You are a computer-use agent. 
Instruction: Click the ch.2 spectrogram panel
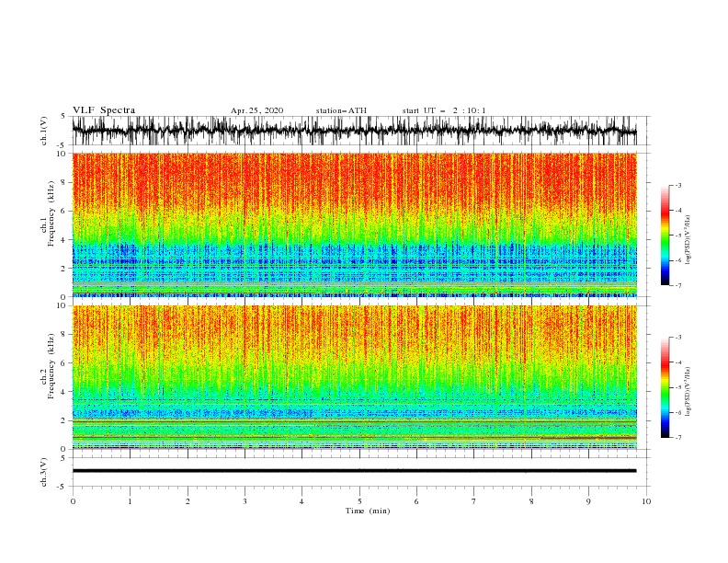354,377
